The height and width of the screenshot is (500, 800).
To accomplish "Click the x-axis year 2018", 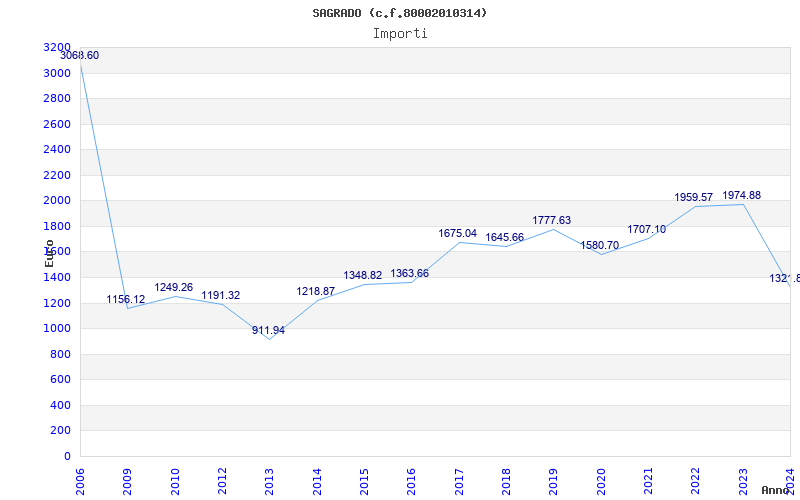I will 506,482.
